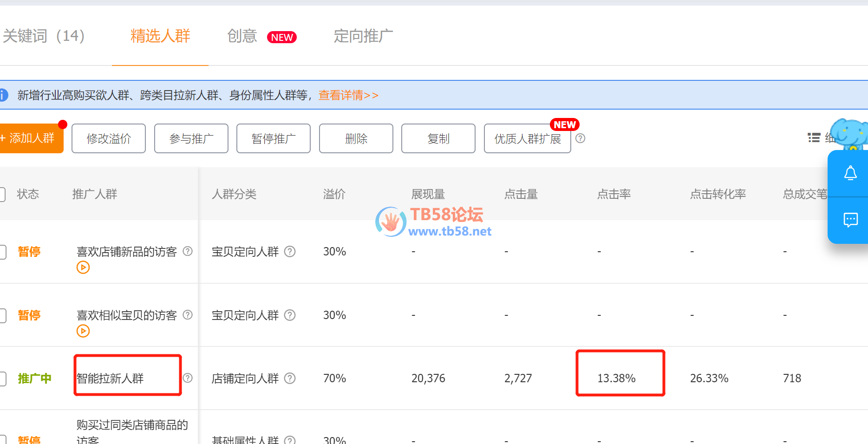Click the 点击率 column header
Image resolution: width=868 pixels, height=444 pixels.
click(x=614, y=194)
